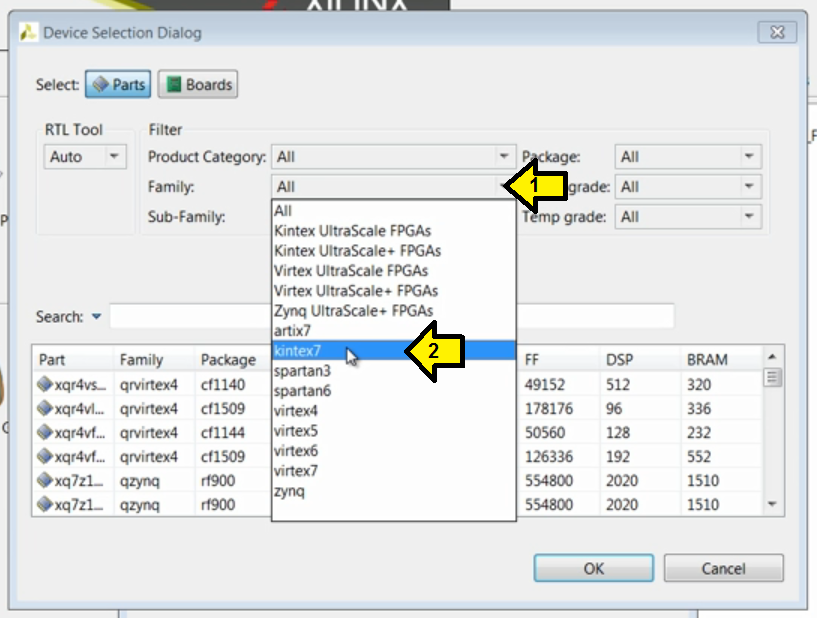Select virtex7 from Family list
The image size is (817, 618).
[x=393, y=471]
